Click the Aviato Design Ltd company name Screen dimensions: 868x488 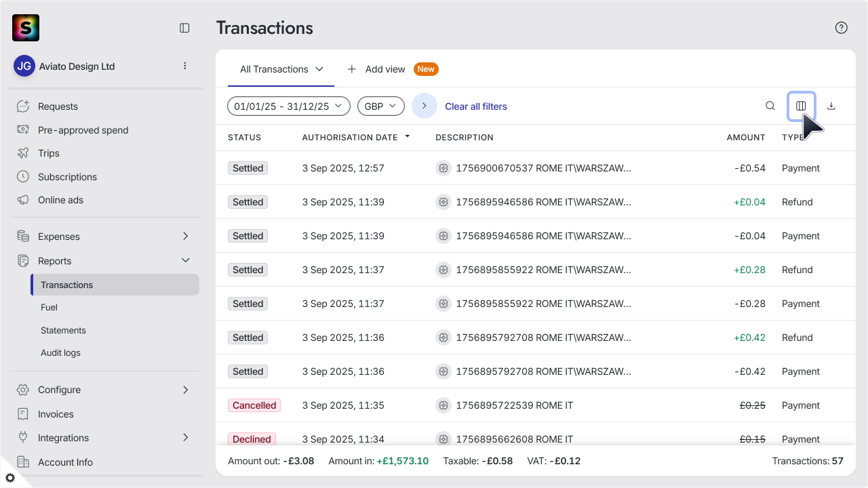[77, 66]
